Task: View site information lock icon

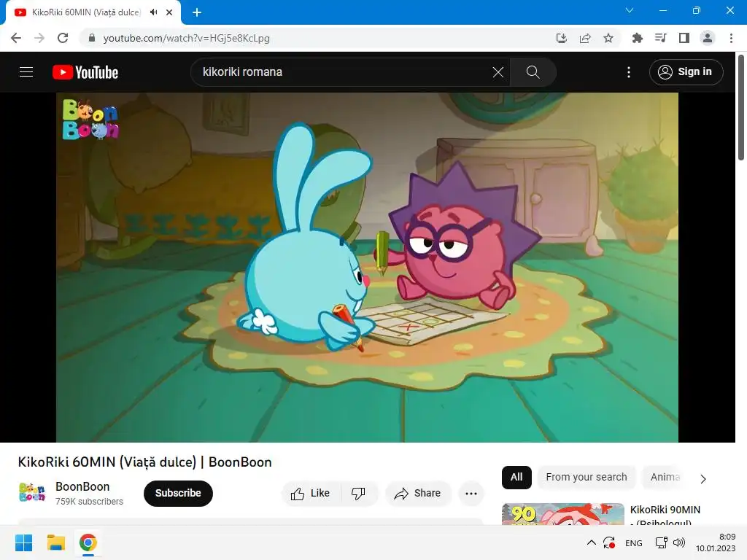Action: click(x=92, y=38)
